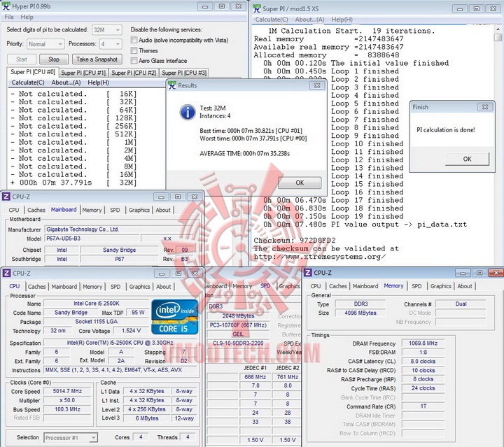The height and width of the screenshot is (447, 504).
Task: Click the Intel Core i5 2500K name field
Action: [x=97, y=303]
